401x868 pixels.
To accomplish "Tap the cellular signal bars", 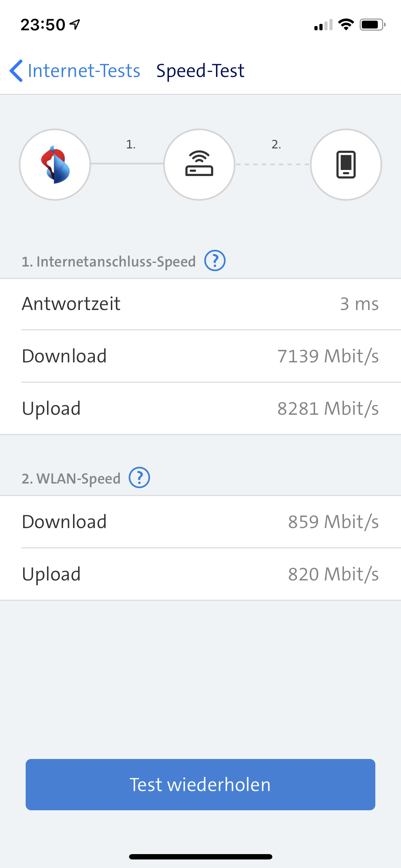I will (x=323, y=25).
